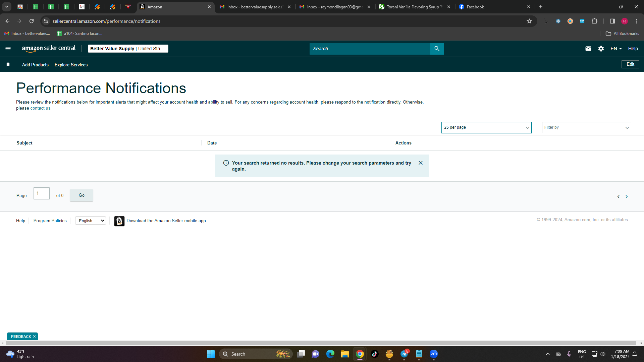Sort by the Date column header

click(x=212, y=143)
